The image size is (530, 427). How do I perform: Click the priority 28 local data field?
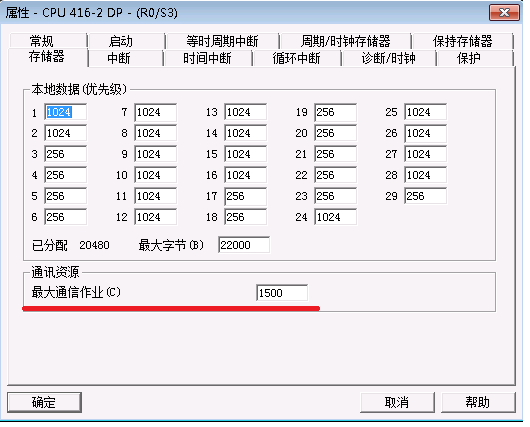[425, 175]
